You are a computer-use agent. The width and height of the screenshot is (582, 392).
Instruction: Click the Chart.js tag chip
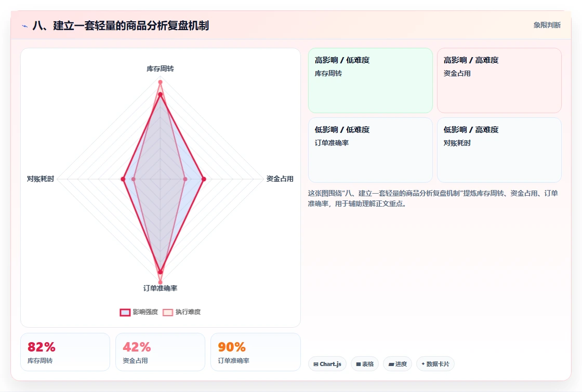327,364
